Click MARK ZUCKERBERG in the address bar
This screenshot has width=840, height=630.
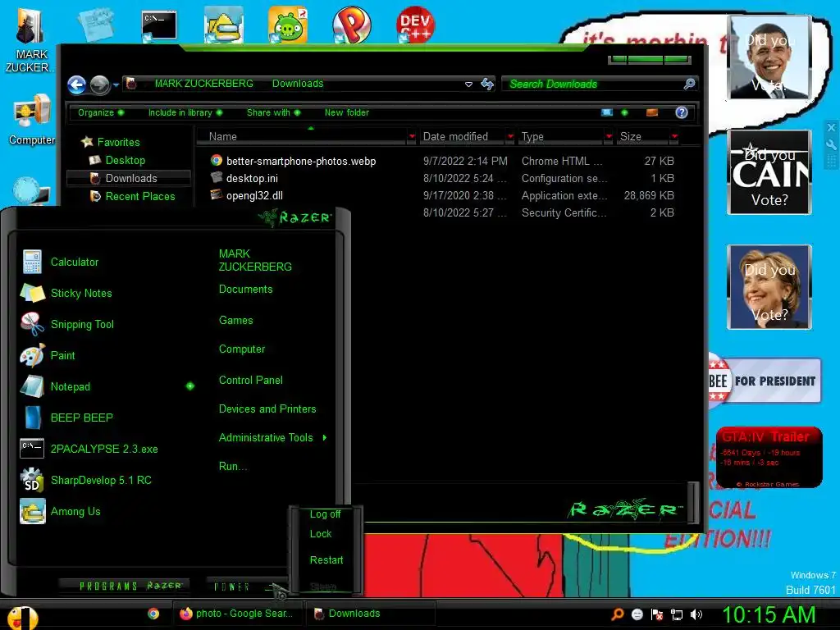(203, 84)
